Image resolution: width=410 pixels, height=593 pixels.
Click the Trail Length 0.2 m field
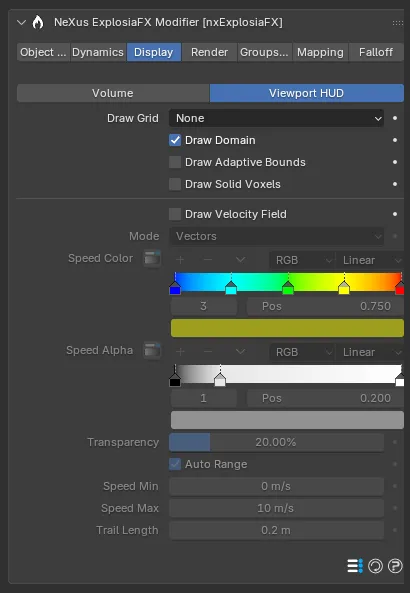(276, 530)
